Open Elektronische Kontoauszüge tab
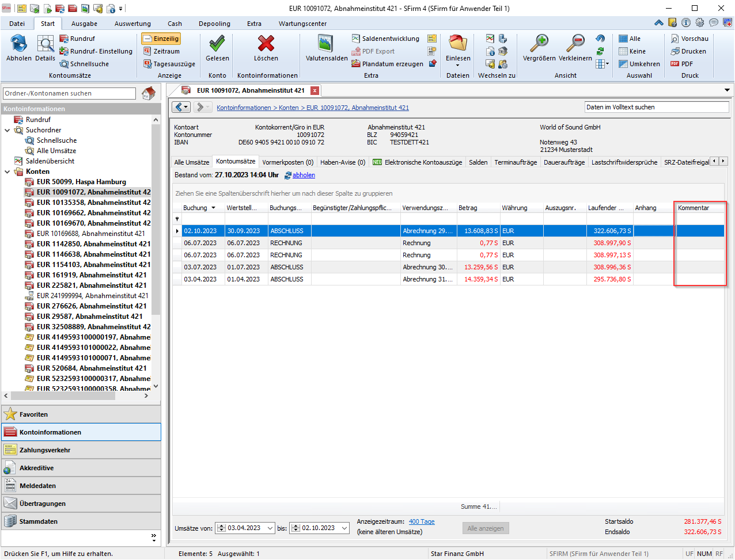 [x=418, y=162]
